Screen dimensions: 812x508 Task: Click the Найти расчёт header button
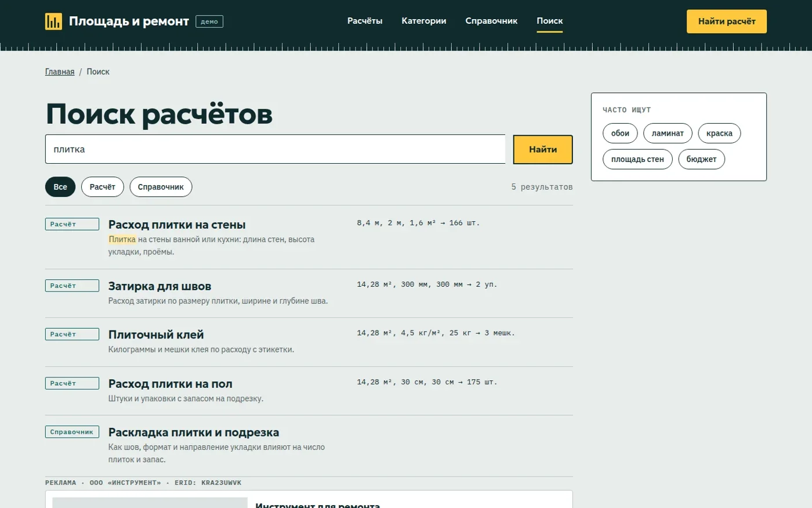pos(727,21)
